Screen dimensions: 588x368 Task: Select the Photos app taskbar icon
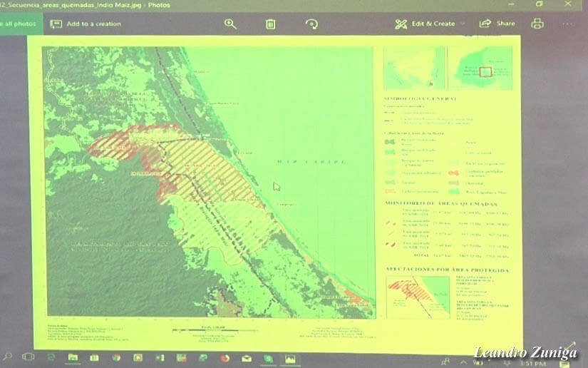coord(290,358)
